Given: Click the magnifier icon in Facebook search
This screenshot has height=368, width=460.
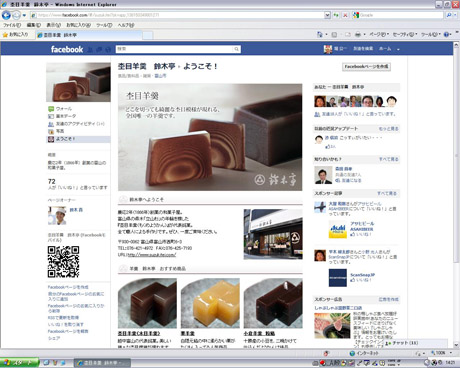Looking at the screenshot, I should (x=236, y=49).
